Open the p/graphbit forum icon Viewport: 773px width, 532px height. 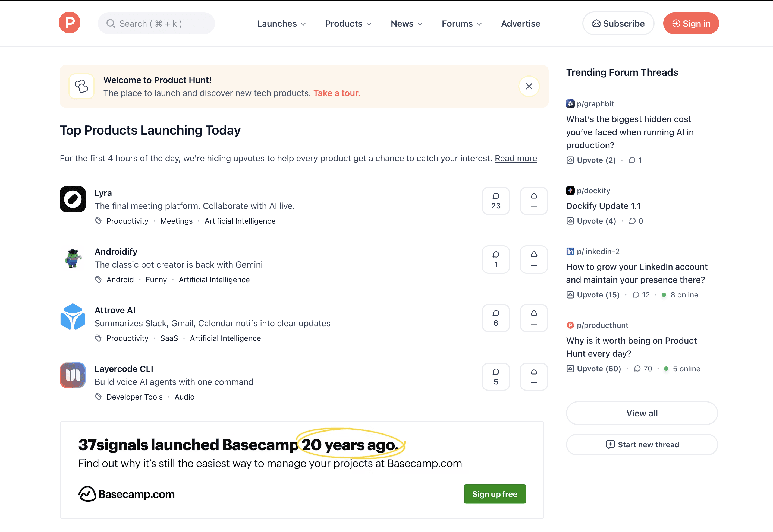coord(570,104)
